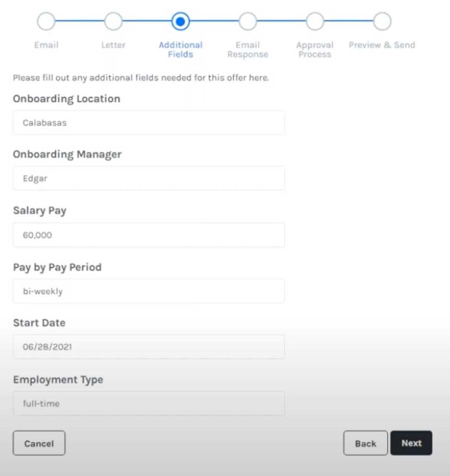450x476 pixels.
Task: Click the Preview & Send label
Action: point(381,45)
